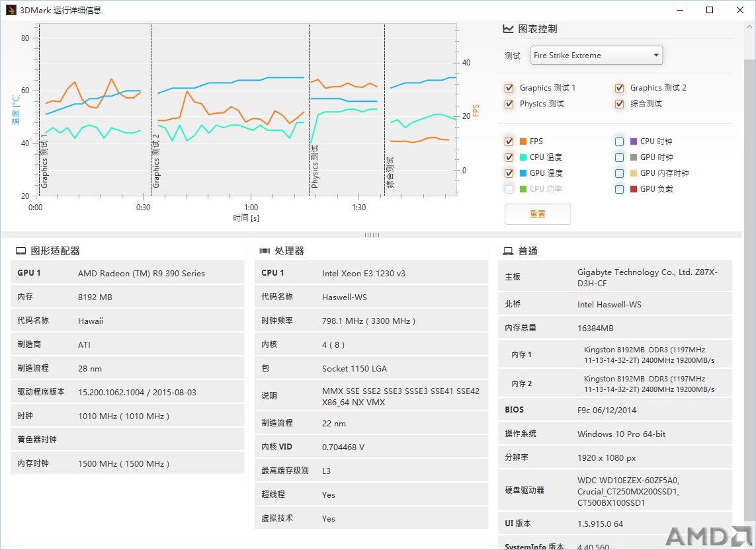Click the cache level value 'L3'
The image size is (756, 550).
click(327, 471)
